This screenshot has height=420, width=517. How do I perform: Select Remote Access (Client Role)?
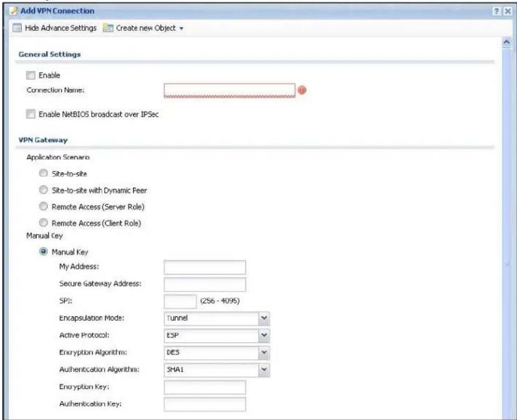click(43, 223)
